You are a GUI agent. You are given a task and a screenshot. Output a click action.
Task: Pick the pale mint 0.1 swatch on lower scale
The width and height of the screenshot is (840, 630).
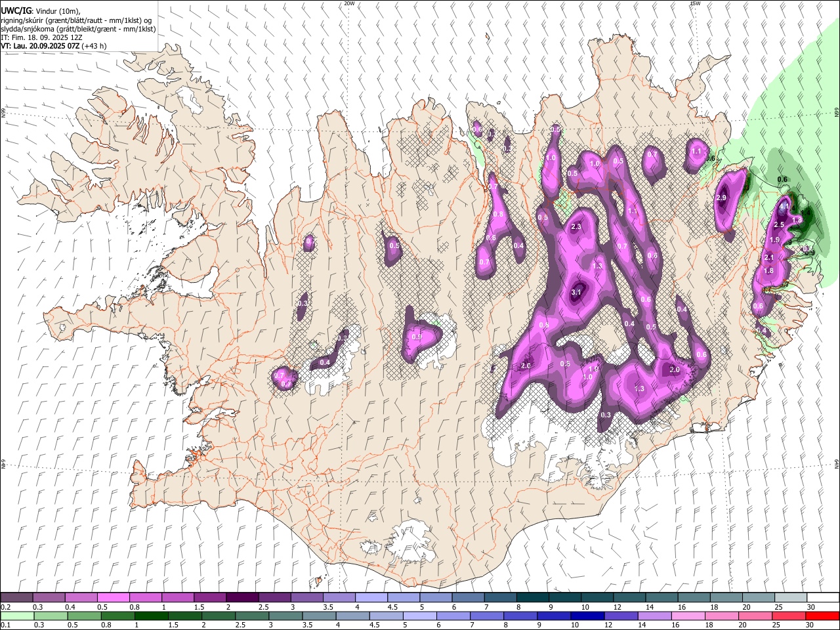point(17,616)
